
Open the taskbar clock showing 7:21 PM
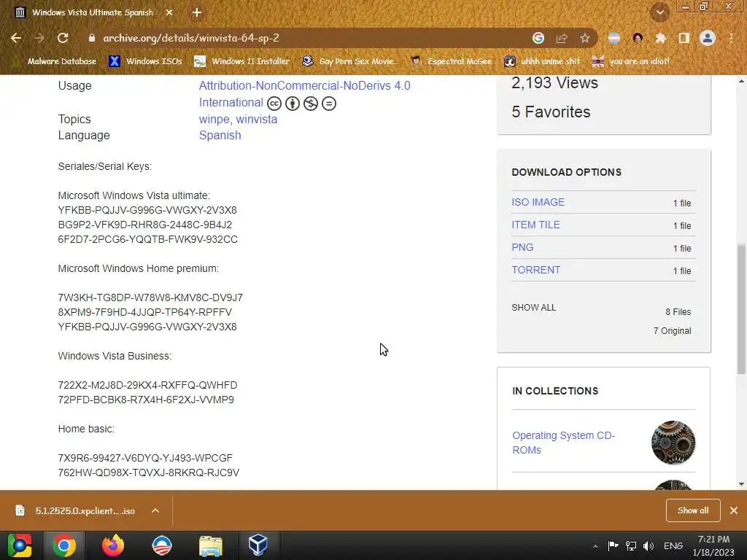tap(713, 545)
